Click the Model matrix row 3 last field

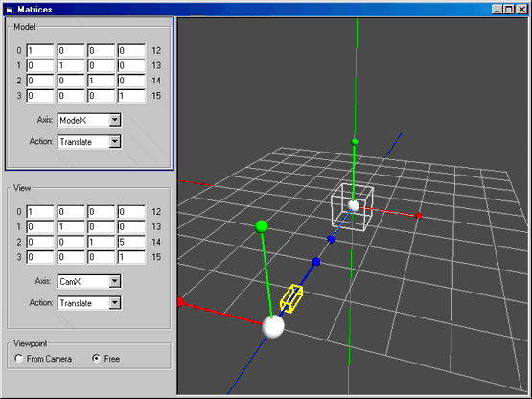131,96
